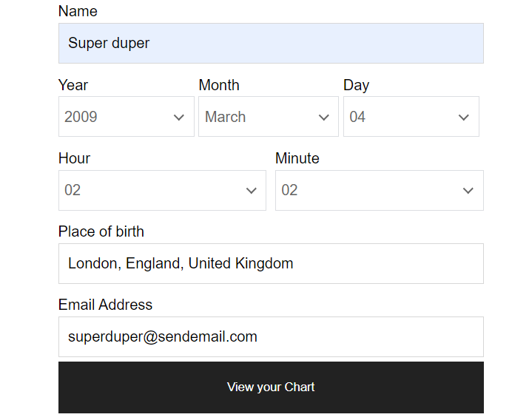Open the Day dropdown showing 04
This screenshot has height=420, width=529.
click(x=411, y=117)
